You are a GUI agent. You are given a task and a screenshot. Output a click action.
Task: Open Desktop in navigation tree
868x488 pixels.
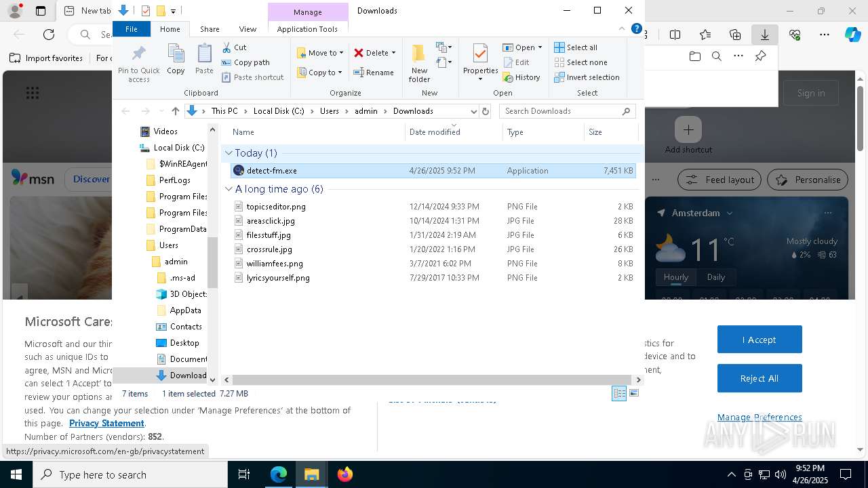(184, 343)
